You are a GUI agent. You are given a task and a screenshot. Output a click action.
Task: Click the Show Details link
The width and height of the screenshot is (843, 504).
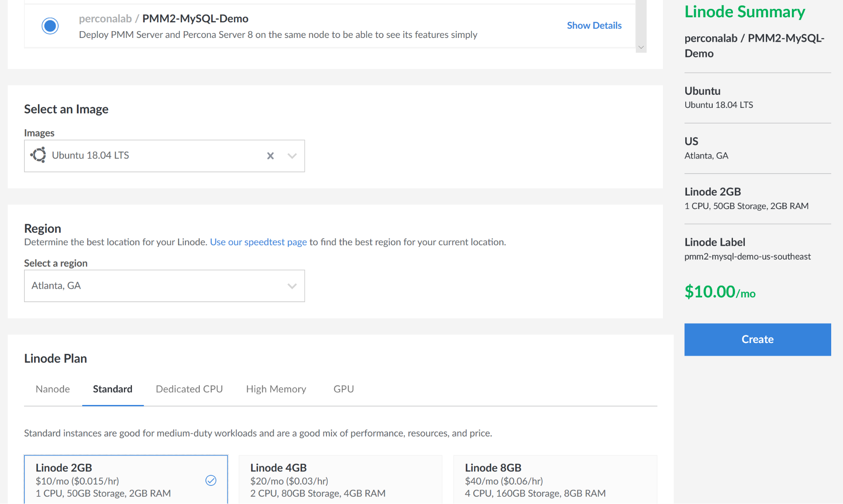click(594, 25)
